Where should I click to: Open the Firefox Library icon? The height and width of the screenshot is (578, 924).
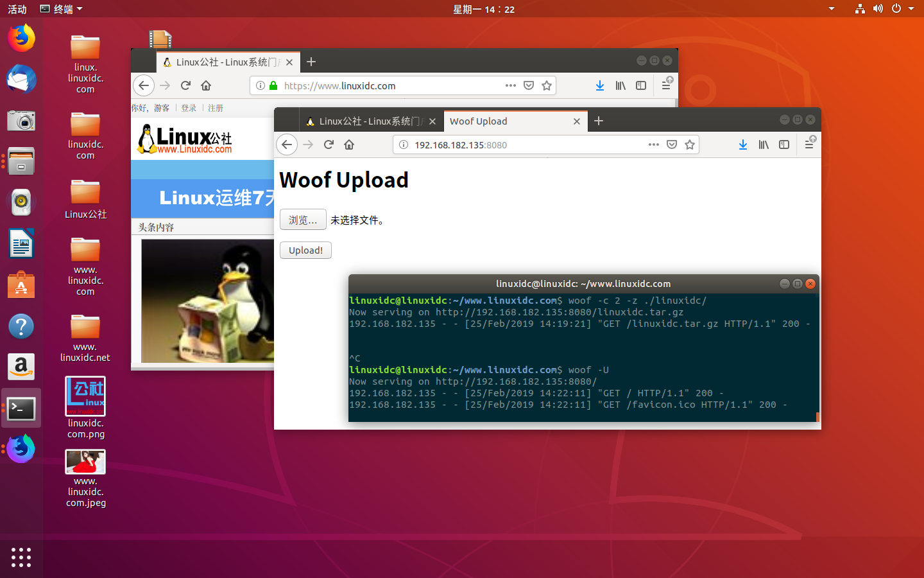click(x=764, y=144)
